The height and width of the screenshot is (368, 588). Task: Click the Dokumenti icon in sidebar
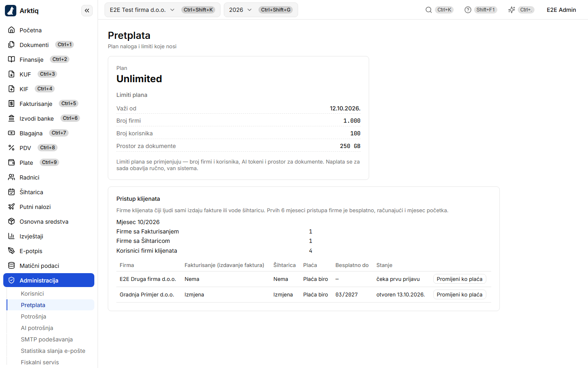[11, 45]
